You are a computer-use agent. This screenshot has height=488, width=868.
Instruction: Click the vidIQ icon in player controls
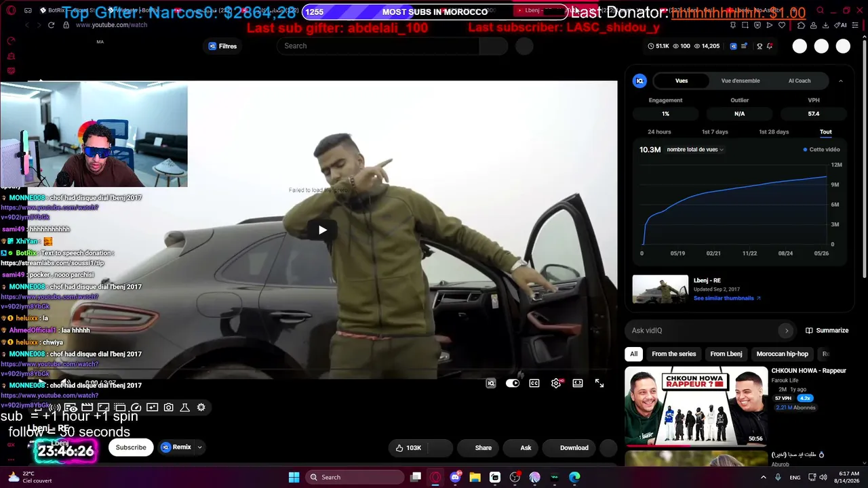pyautogui.click(x=491, y=384)
